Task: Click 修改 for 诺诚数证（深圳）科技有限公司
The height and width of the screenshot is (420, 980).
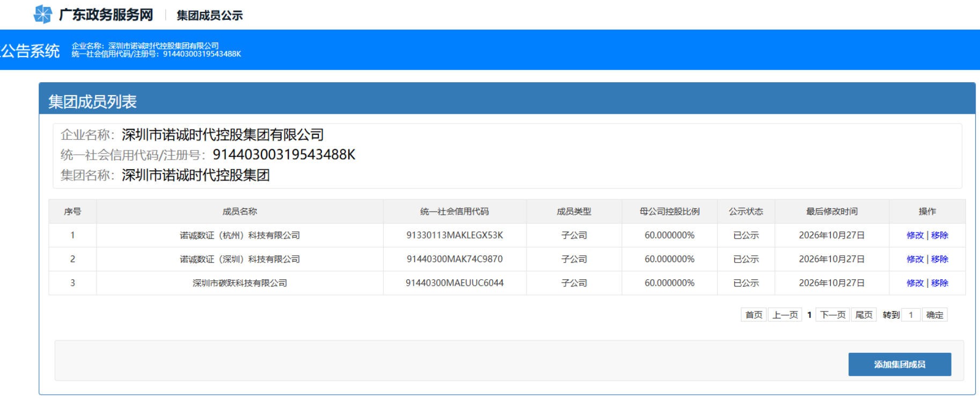Action: click(x=915, y=259)
